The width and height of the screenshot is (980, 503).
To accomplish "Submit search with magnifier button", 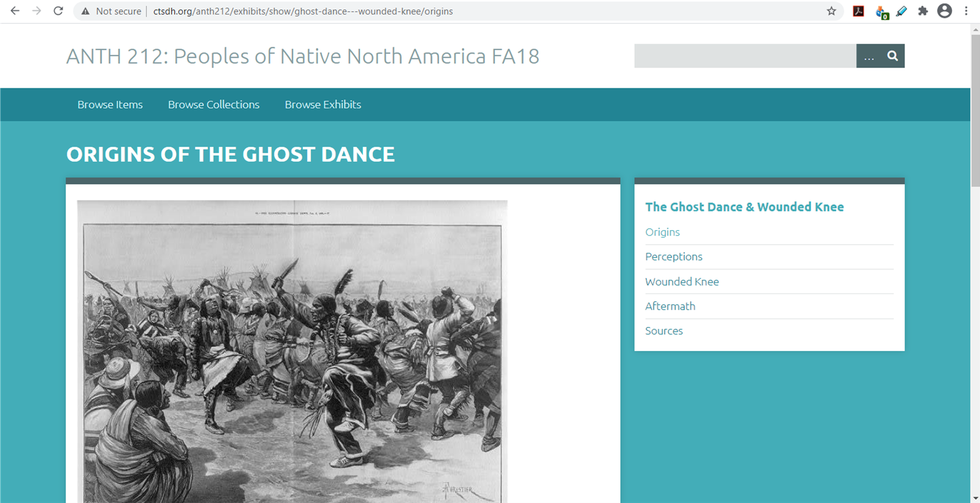I will click(x=893, y=56).
